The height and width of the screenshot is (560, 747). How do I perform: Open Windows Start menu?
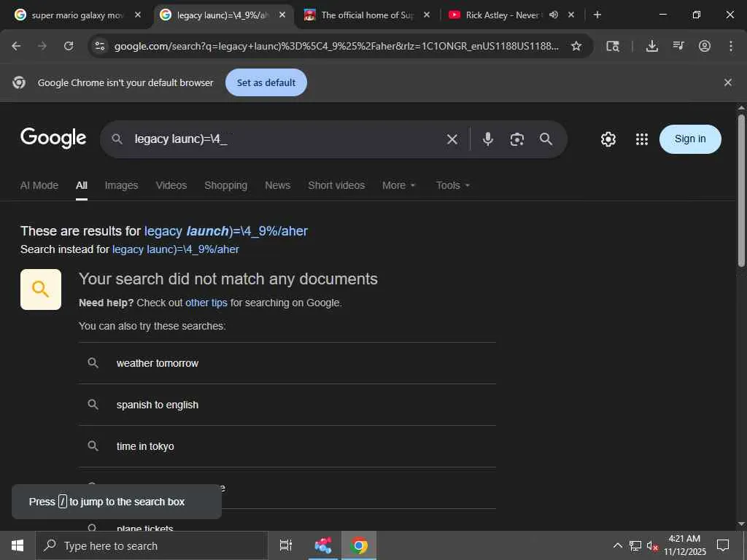click(18, 545)
